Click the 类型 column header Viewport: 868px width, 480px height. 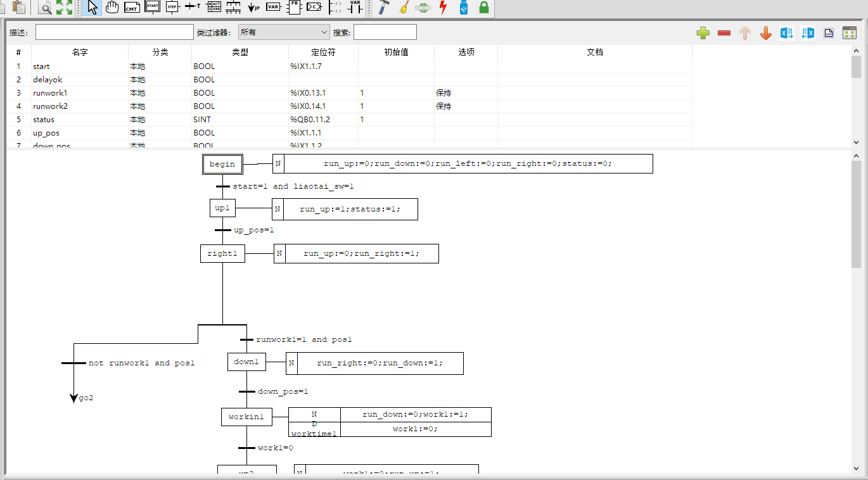coord(240,52)
